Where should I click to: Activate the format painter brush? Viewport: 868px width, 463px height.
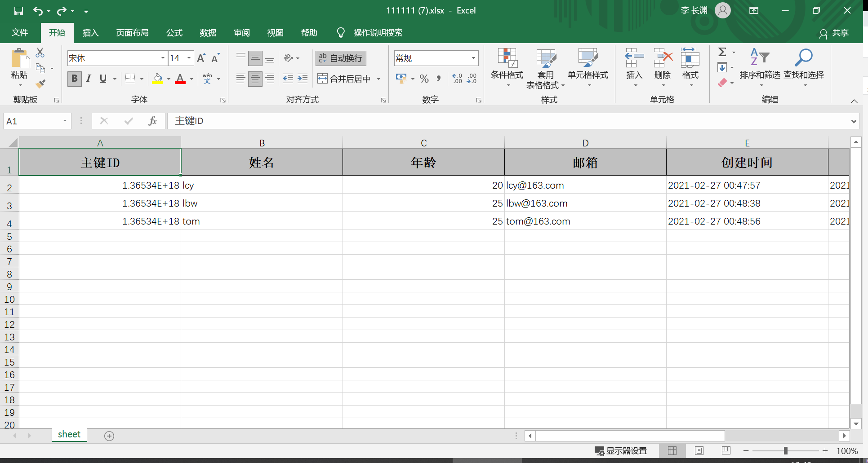pyautogui.click(x=40, y=84)
